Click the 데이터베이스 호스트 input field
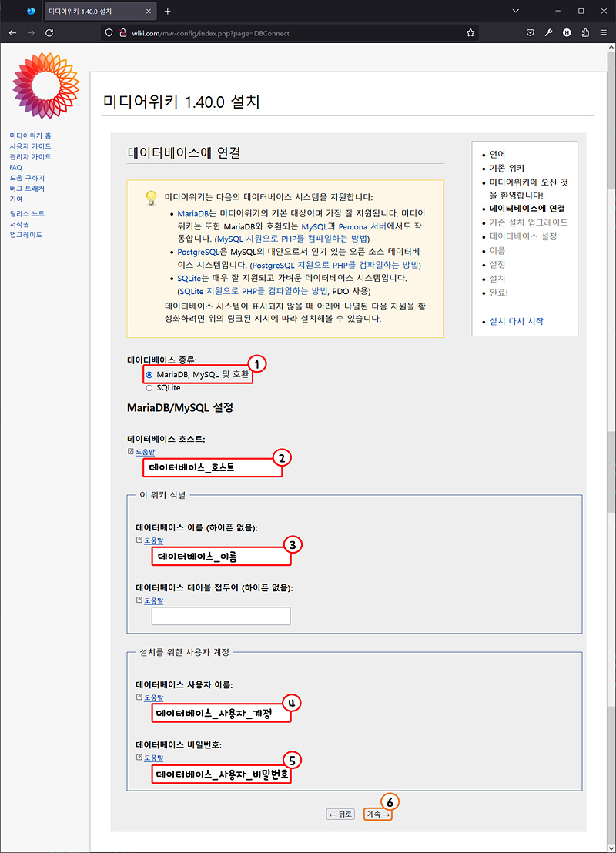Screen dimensions: 616x853 point(213,467)
